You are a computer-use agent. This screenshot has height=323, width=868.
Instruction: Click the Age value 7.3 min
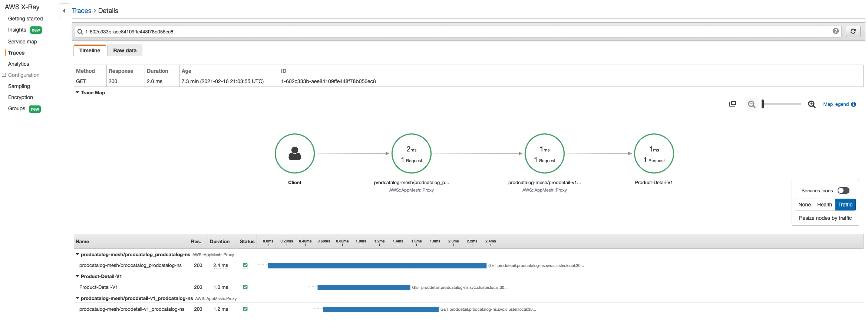tap(222, 81)
